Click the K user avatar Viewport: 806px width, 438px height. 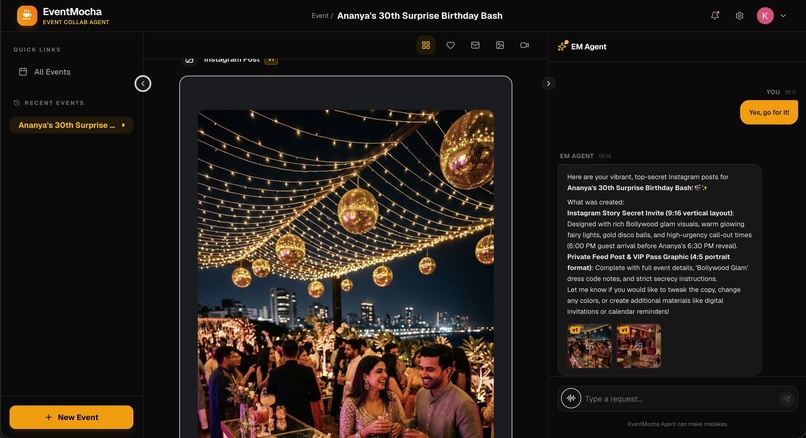point(765,15)
